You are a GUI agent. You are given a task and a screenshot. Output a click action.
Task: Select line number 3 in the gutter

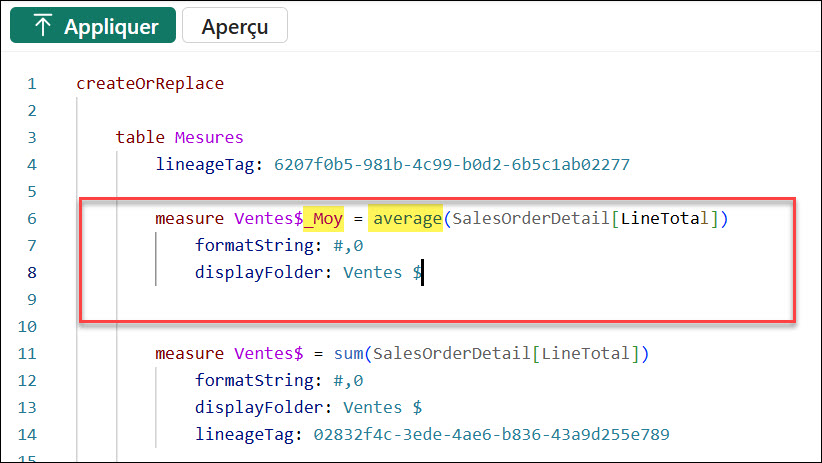[x=32, y=137]
